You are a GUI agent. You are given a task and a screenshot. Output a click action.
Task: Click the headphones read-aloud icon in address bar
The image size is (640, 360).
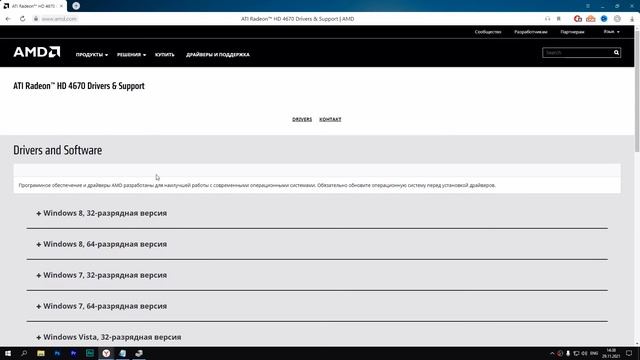547,19
